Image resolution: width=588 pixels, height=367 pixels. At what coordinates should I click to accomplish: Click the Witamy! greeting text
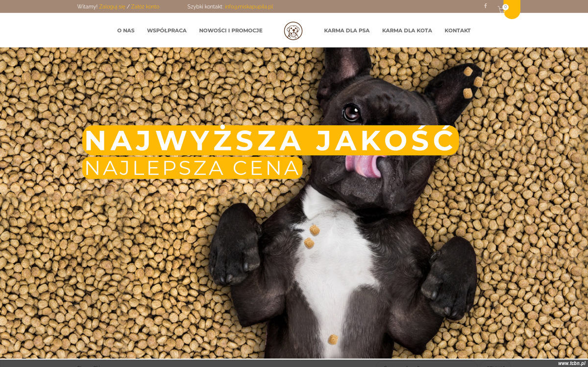coord(87,7)
